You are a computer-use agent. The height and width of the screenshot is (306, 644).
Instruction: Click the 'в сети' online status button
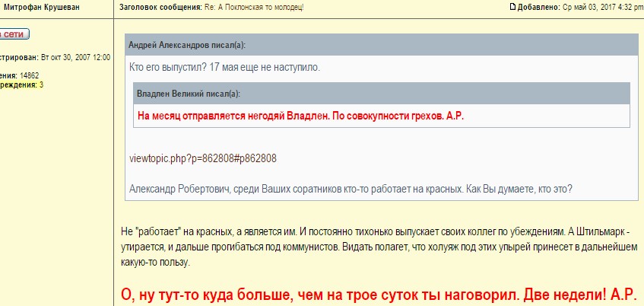(x=13, y=34)
